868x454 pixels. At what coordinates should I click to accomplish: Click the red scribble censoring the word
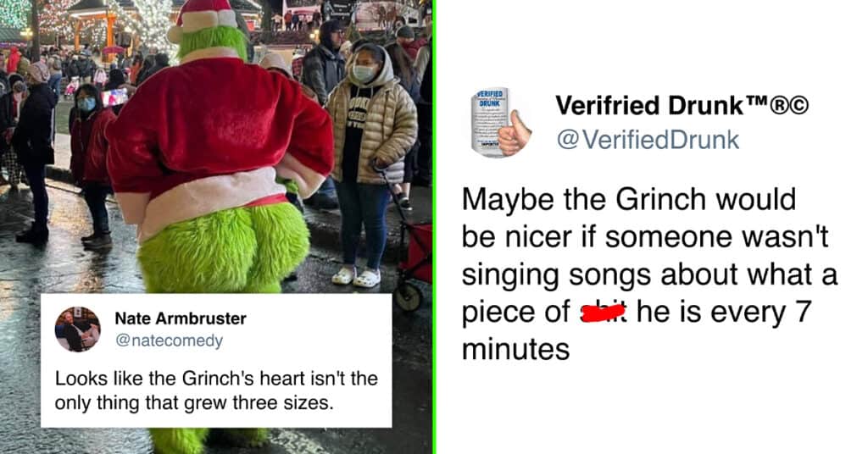pos(603,313)
